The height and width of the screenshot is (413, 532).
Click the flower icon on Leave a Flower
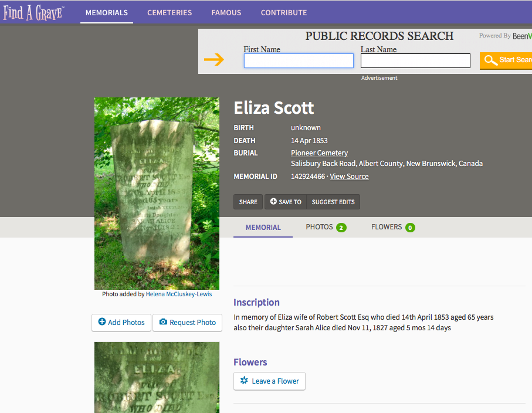pyautogui.click(x=244, y=380)
